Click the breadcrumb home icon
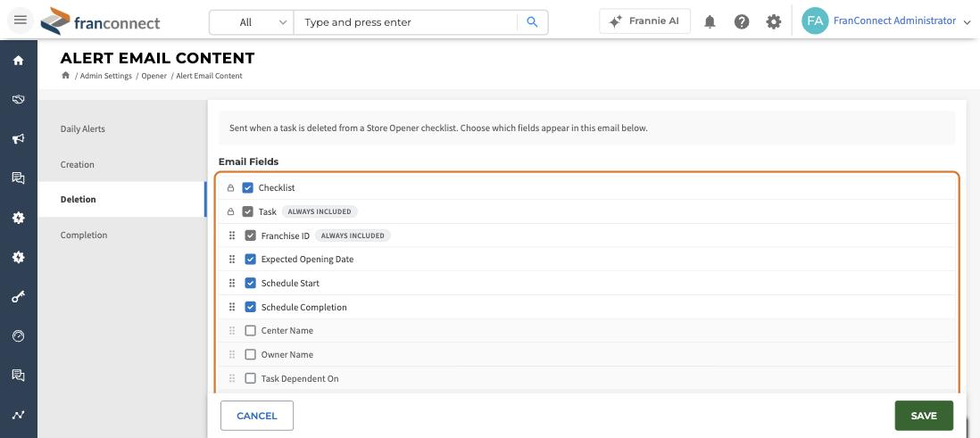The image size is (980, 438). coord(65,76)
